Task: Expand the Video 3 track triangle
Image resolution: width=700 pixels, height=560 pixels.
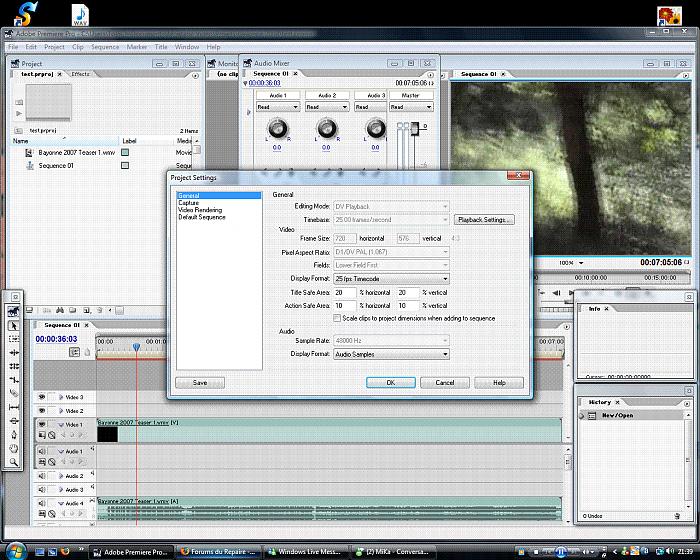Action: point(61,397)
